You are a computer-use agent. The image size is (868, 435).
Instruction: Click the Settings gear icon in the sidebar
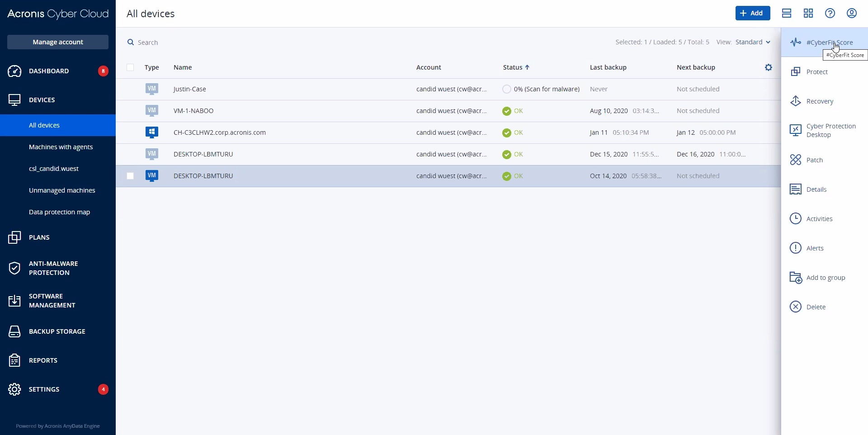[14, 389]
